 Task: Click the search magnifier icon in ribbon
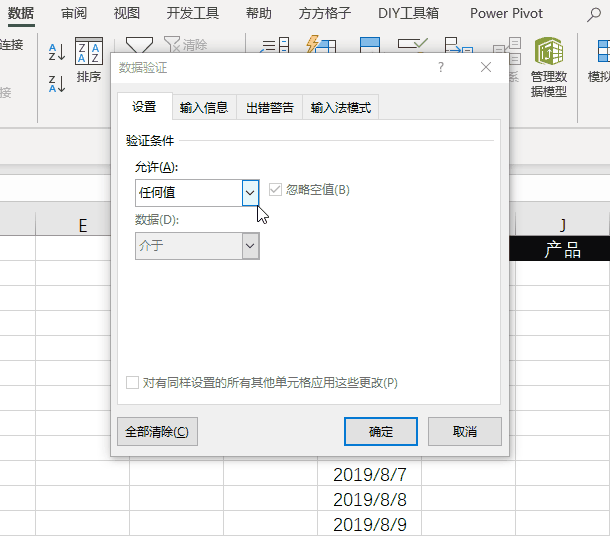(594, 15)
